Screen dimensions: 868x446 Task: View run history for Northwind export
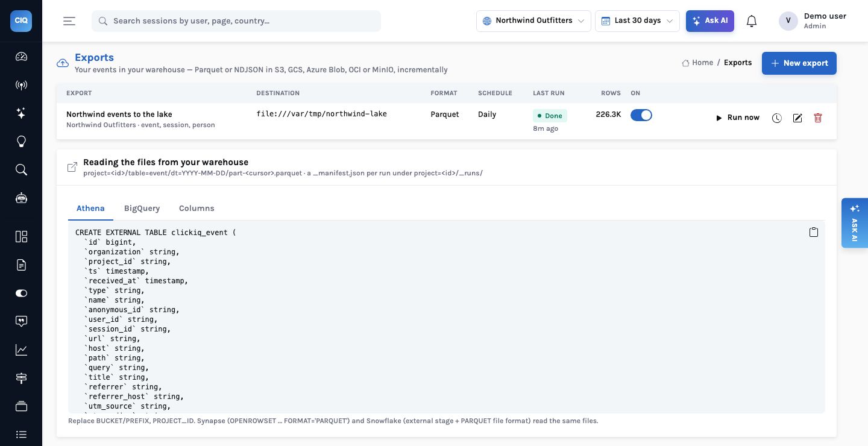[x=777, y=118]
